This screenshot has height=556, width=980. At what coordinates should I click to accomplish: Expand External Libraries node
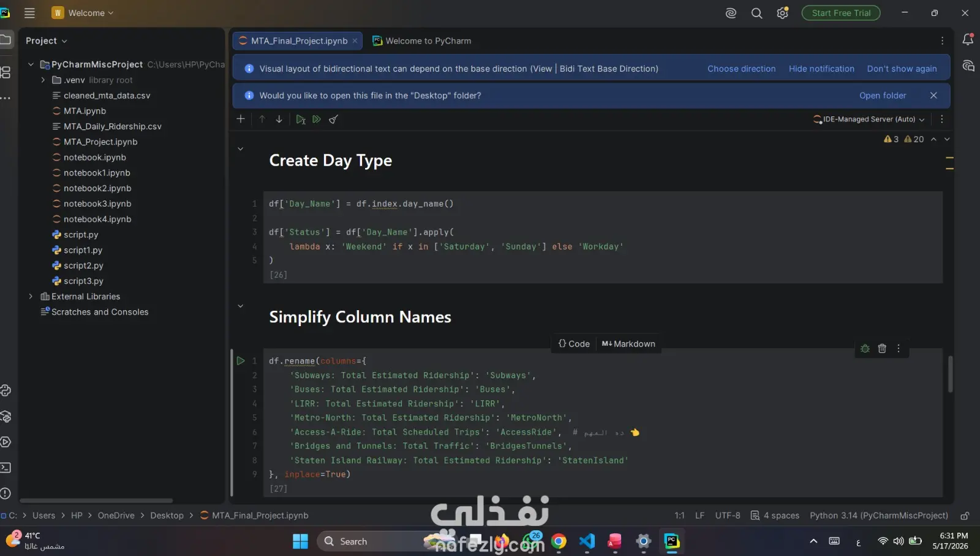pyautogui.click(x=31, y=296)
